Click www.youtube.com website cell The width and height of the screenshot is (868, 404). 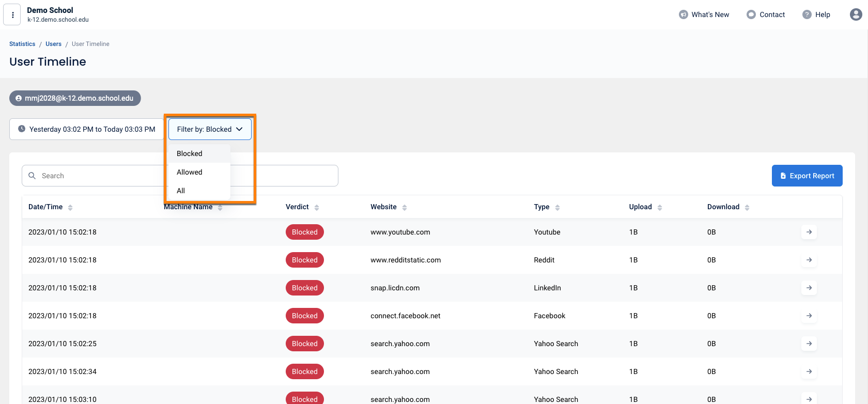(400, 232)
